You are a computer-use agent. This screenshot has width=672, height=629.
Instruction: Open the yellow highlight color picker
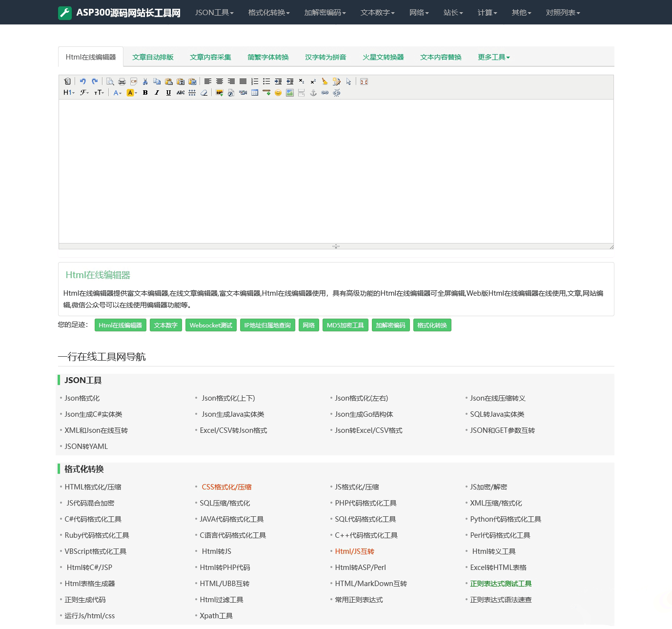[131, 93]
